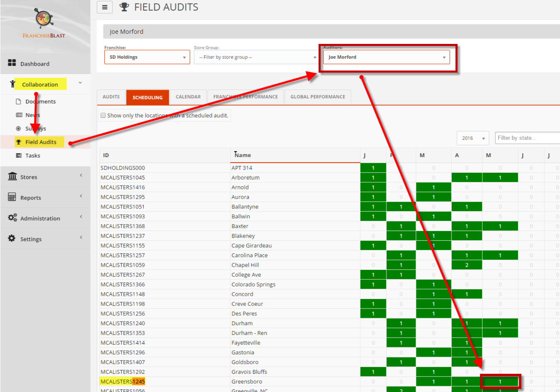Switch to the Audits tab

point(111,97)
